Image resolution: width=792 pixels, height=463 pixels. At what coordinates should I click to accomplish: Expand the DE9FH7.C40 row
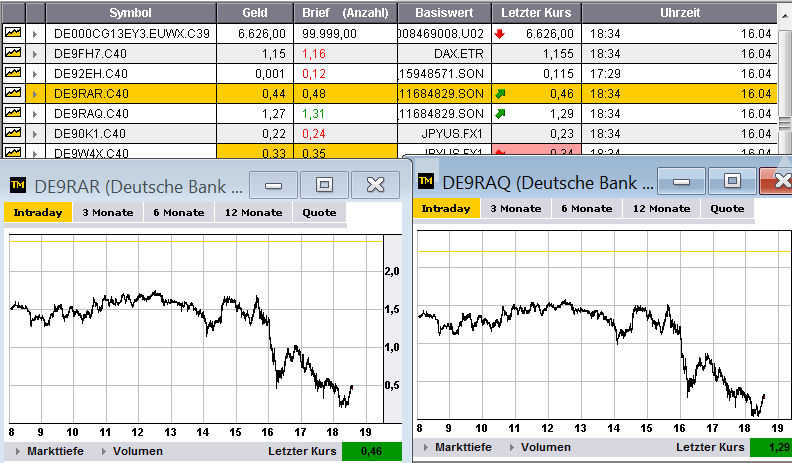coord(35,54)
